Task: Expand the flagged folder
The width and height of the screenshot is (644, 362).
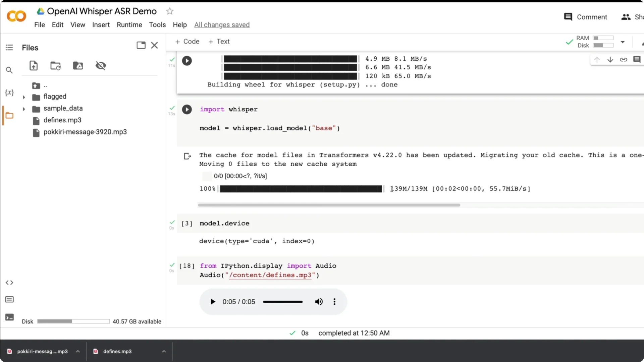Action: (x=23, y=97)
